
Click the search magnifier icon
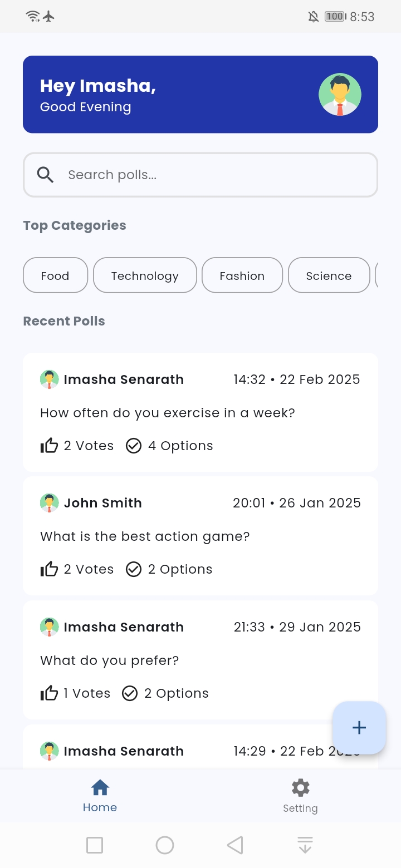[45, 175]
